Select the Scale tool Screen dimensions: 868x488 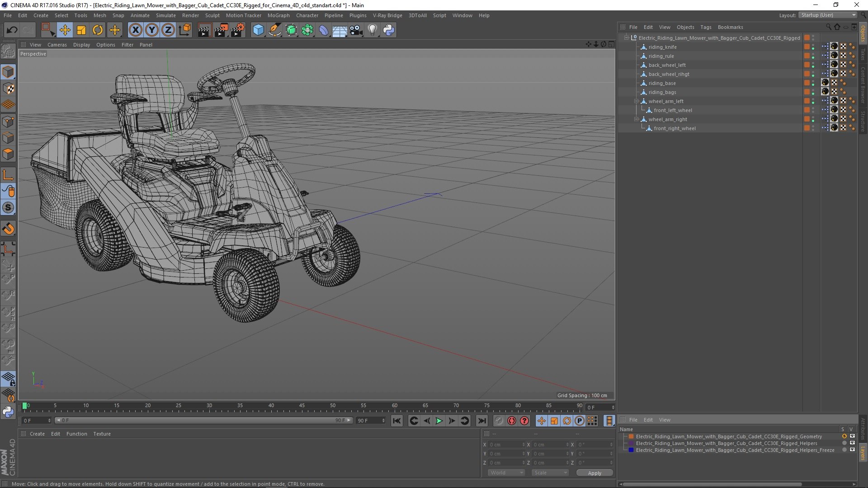[81, 30]
